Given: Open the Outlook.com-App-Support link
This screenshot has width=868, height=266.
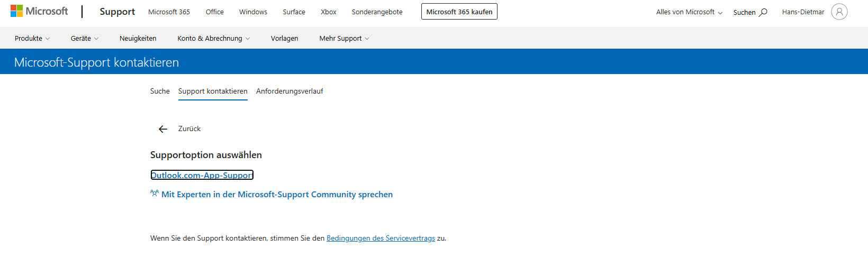Looking at the screenshot, I should coord(202,175).
